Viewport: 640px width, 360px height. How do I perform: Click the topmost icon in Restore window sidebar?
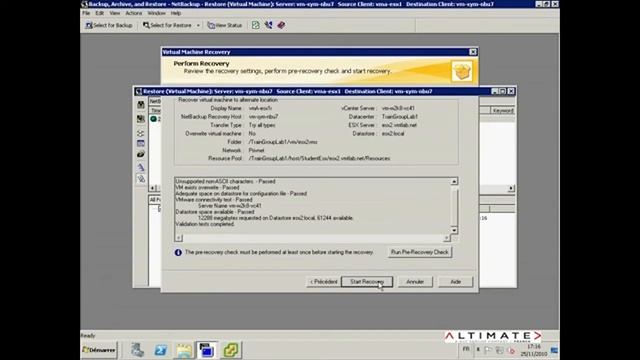coord(141,104)
